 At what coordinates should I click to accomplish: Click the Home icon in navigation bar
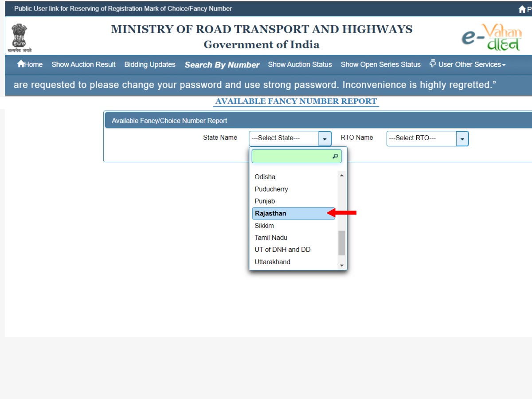[x=20, y=64]
